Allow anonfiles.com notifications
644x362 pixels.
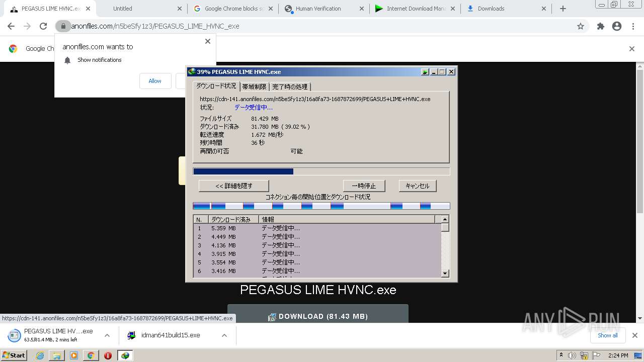tap(155, 81)
